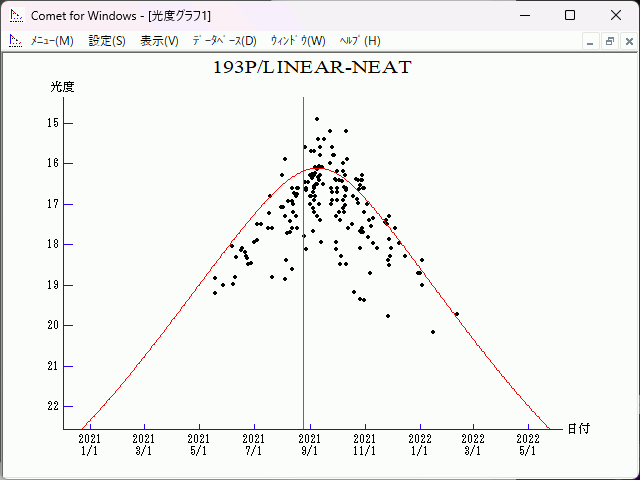This screenshot has width=640, height=480.
Task: Click the 2021 7/1 date label
Action: pos(253,445)
